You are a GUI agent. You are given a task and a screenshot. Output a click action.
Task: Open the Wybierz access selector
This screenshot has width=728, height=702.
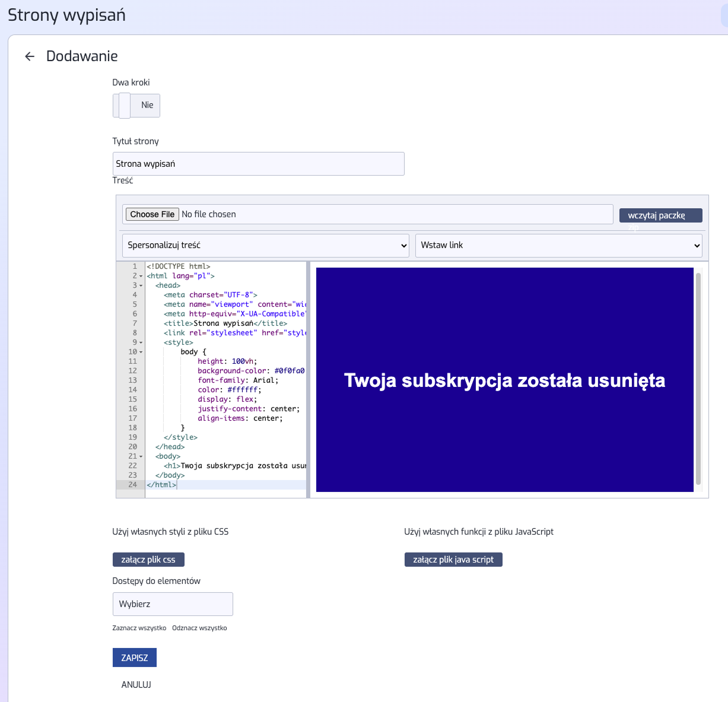(x=173, y=604)
